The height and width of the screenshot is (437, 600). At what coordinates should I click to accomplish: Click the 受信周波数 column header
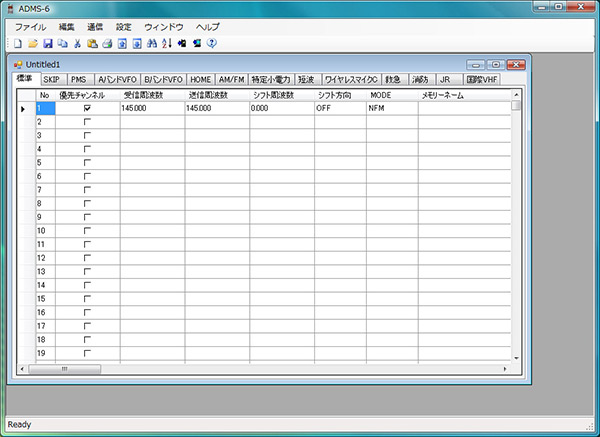coord(151,94)
